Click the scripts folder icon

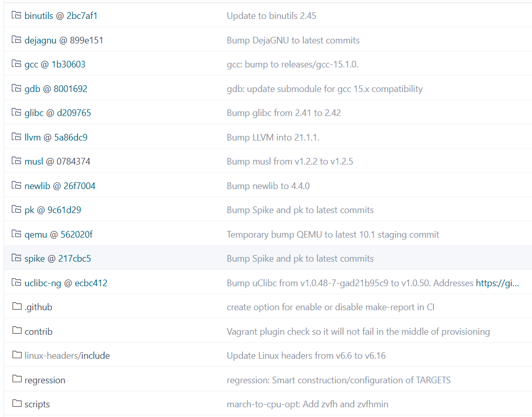(17, 403)
